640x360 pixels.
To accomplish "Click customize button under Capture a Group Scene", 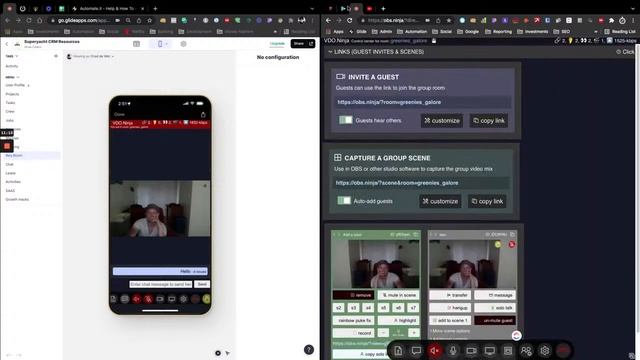I will [x=440, y=201].
